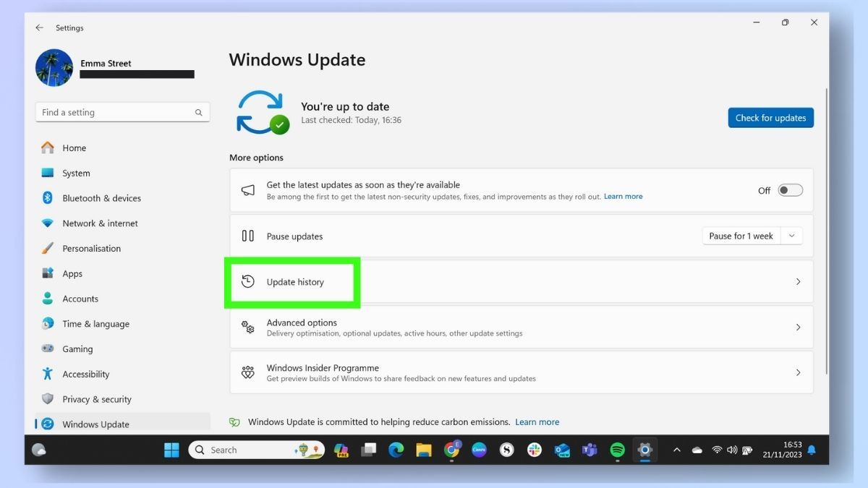Expand the Windows Insider Programme section
This screenshot has height=488, width=868.
[521, 372]
